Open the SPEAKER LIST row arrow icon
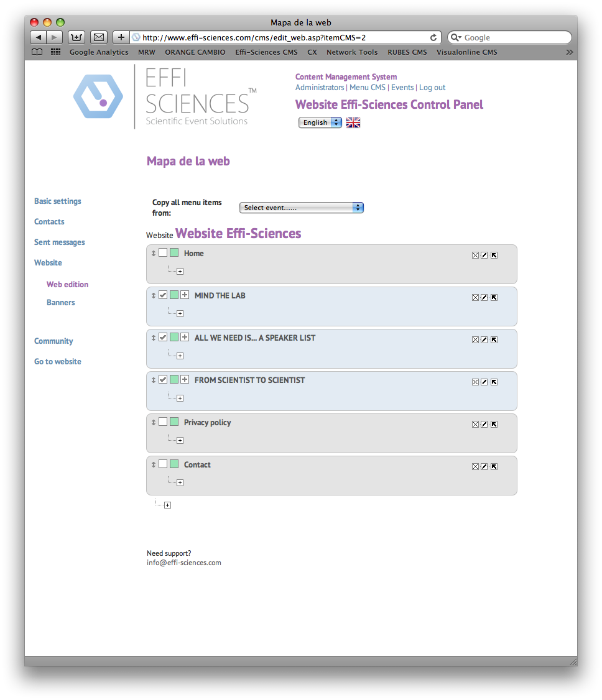 coord(494,339)
